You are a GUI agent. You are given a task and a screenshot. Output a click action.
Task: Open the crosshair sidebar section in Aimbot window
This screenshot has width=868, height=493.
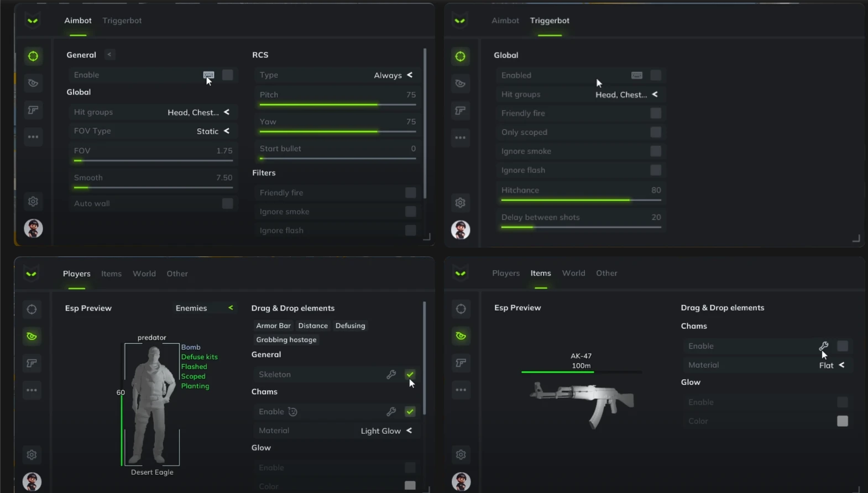33,56
